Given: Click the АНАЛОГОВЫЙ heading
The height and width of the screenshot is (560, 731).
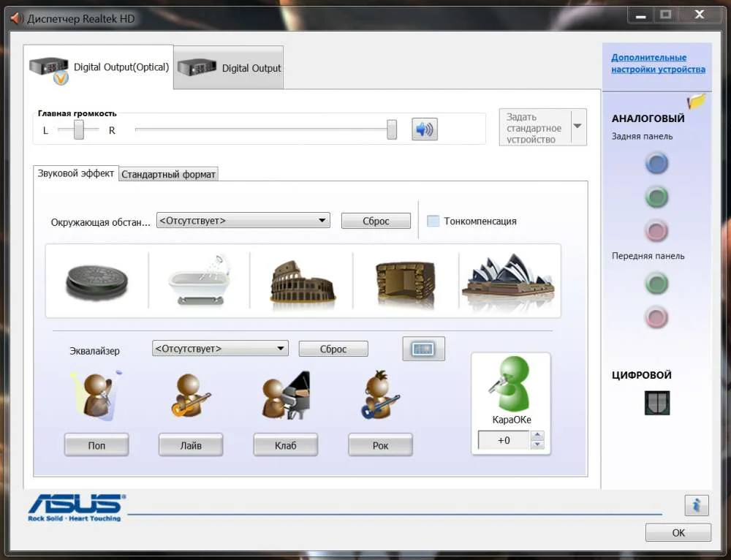Looking at the screenshot, I should click(648, 118).
